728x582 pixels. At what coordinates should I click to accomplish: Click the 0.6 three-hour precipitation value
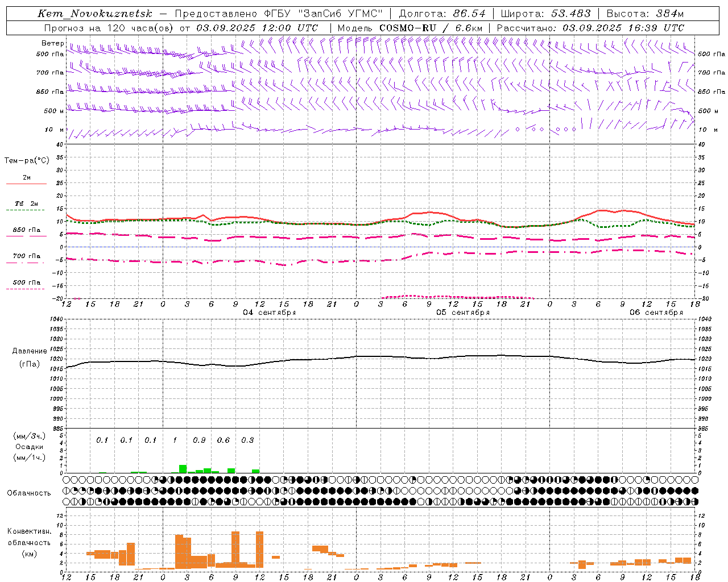click(x=224, y=440)
